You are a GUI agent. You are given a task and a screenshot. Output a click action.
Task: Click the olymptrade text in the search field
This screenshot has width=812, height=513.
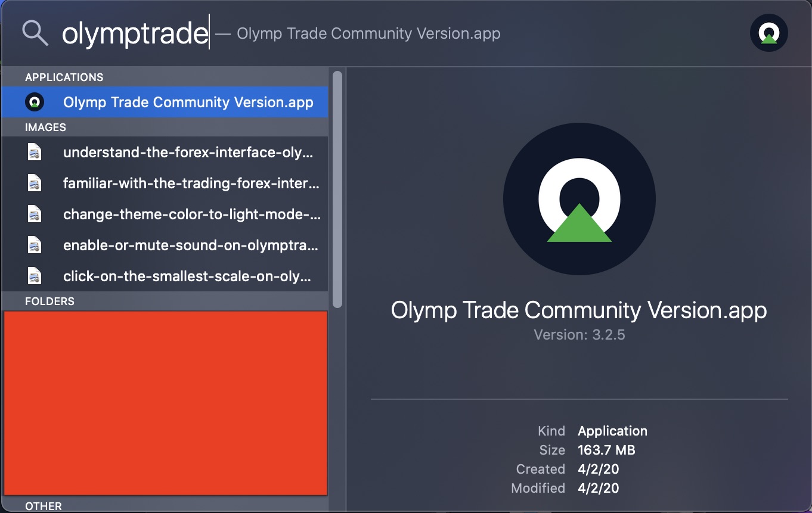[x=134, y=33]
